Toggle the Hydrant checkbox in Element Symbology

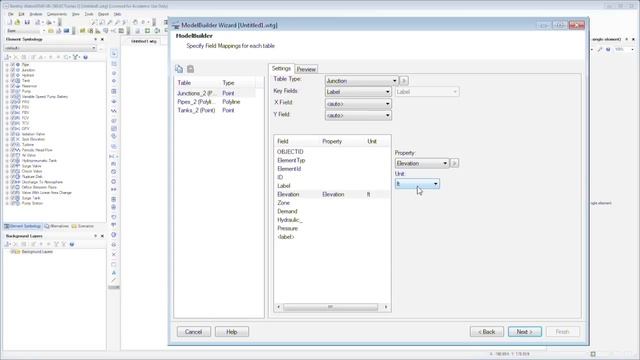click(12, 75)
